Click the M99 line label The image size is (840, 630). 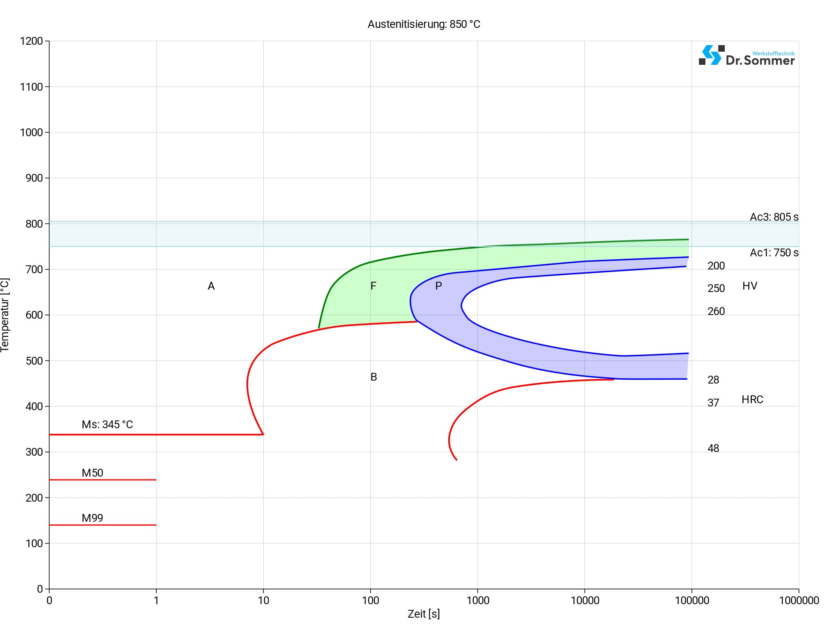[92, 518]
